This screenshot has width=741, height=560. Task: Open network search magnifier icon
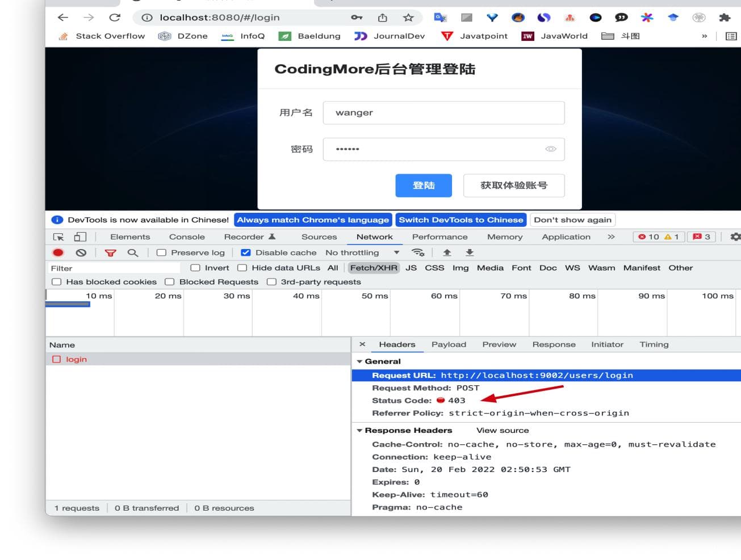click(x=133, y=252)
